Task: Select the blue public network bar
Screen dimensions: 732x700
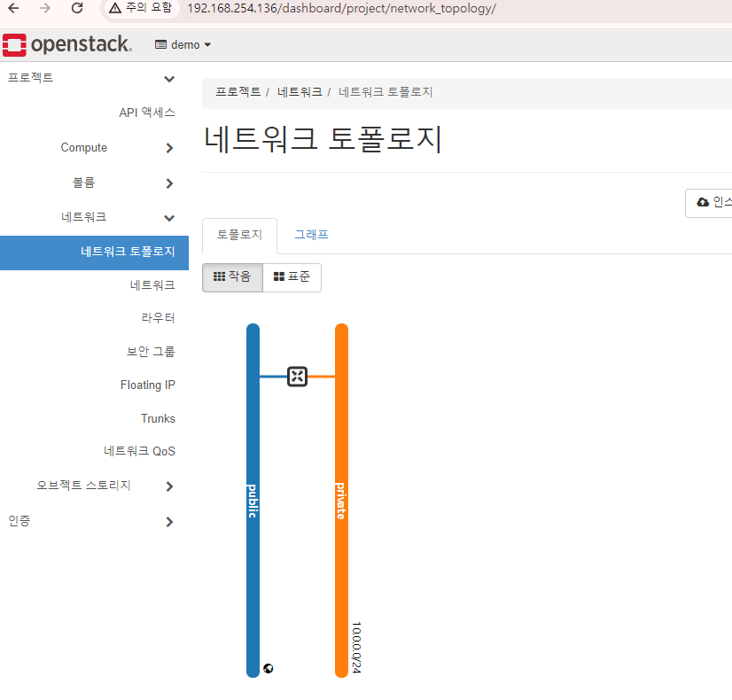Action: pos(253,501)
